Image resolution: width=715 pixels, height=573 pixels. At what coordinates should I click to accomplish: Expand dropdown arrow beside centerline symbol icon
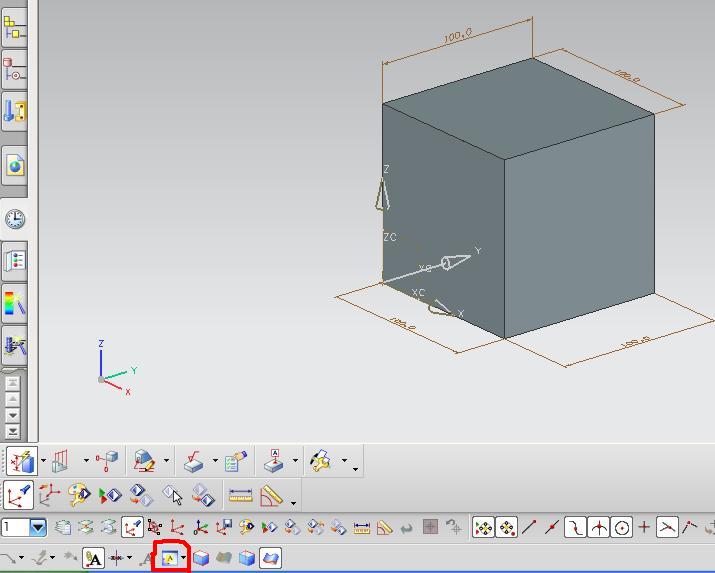(x=130, y=558)
